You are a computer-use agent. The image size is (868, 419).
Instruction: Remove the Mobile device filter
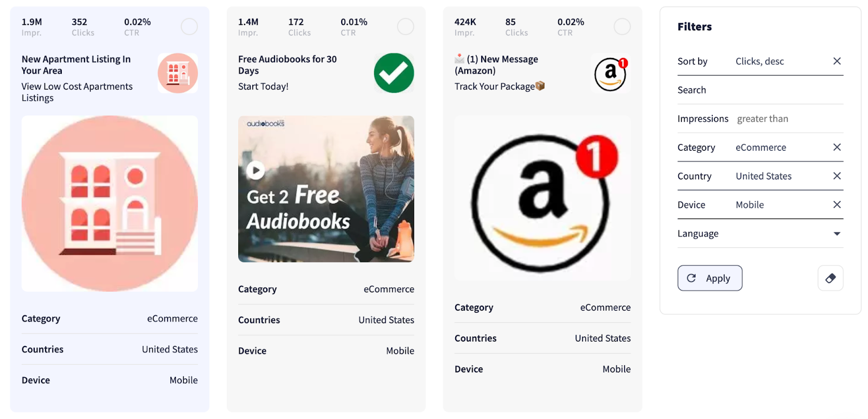click(837, 205)
